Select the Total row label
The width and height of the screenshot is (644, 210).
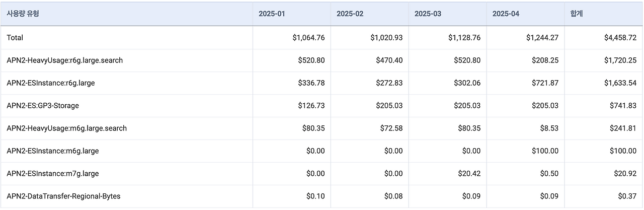coord(15,38)
